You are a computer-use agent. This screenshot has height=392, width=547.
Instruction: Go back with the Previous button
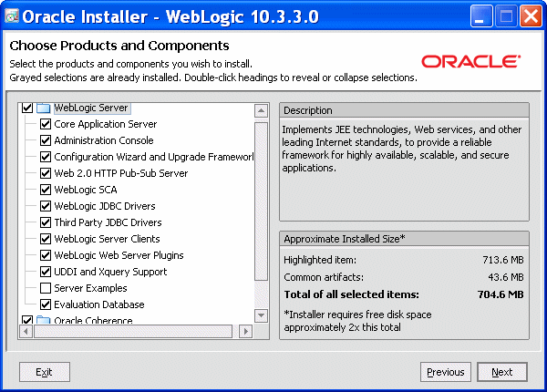pos(446,372)
